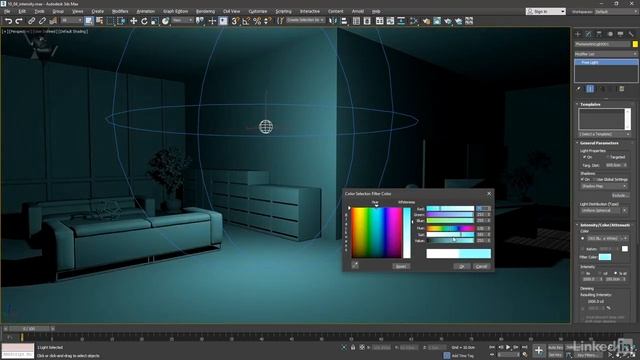640x360 pixels.
Task: Toggle the Targeted checkbox
Action: click(x=607, y=157)
